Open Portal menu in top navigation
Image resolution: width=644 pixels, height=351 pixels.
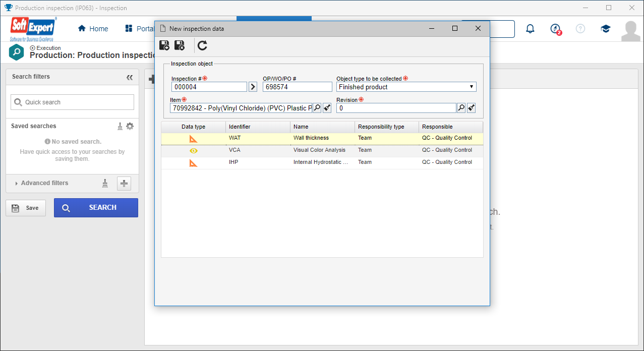tap(140, 29)
